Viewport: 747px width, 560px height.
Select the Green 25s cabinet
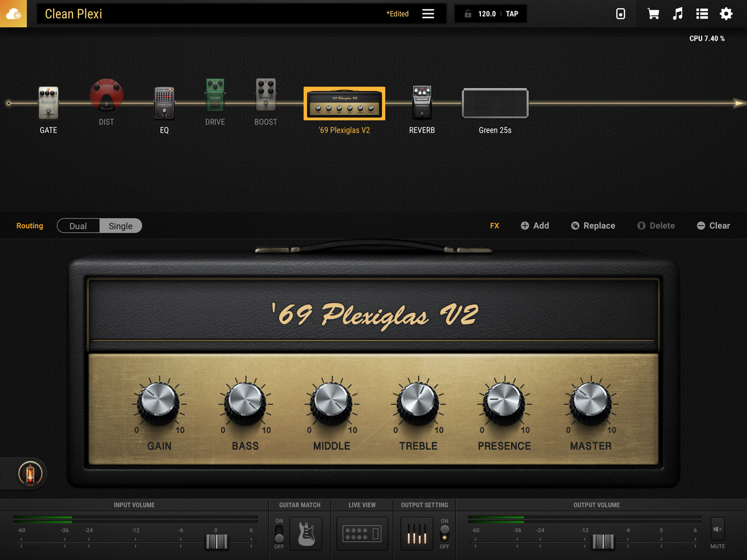495,103
